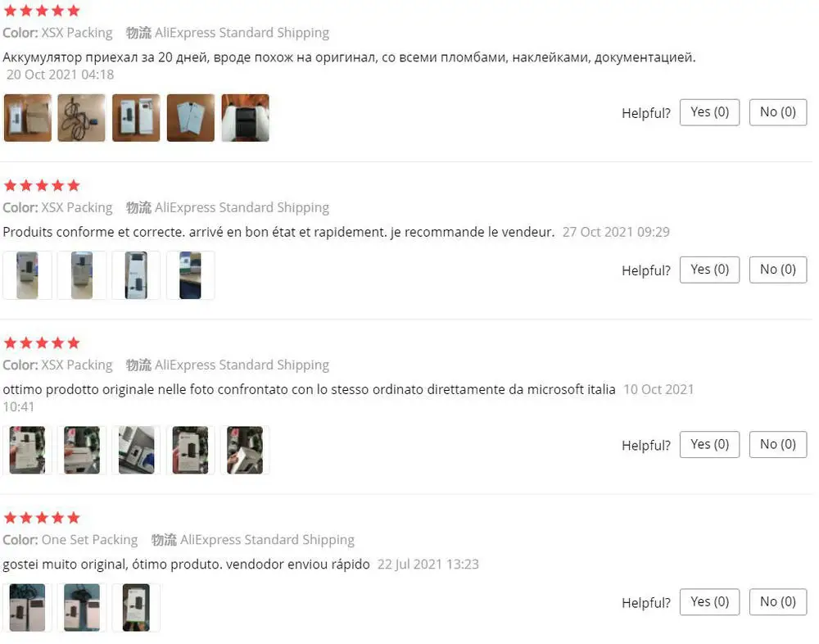Open first photo in Italian review
The width and height of the screenshot is (819, 644).
pyautogui.click(x=27, y=450)
